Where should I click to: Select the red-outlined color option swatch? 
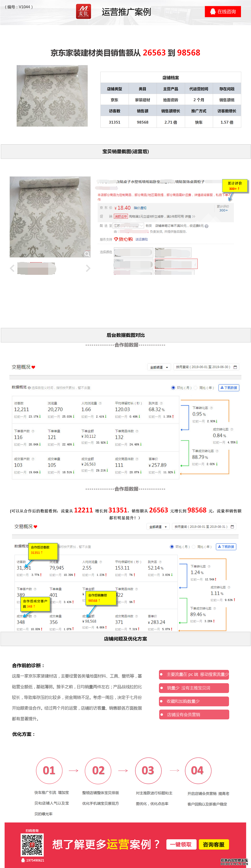pos(176,264)
